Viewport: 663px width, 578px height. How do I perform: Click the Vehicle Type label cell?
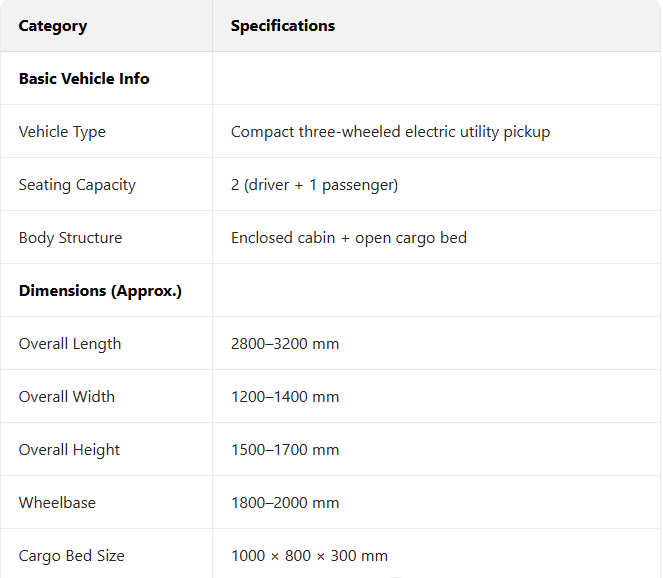click(62, 132)
